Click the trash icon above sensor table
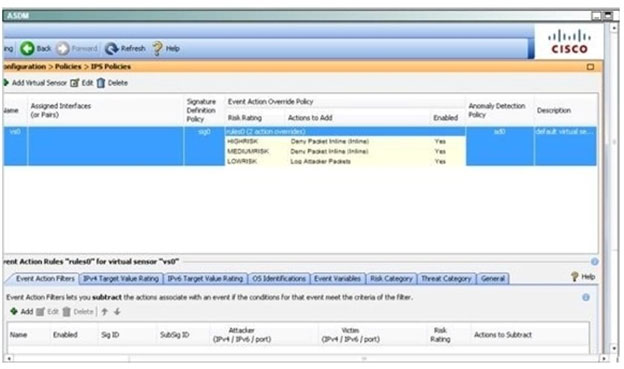 101,83
